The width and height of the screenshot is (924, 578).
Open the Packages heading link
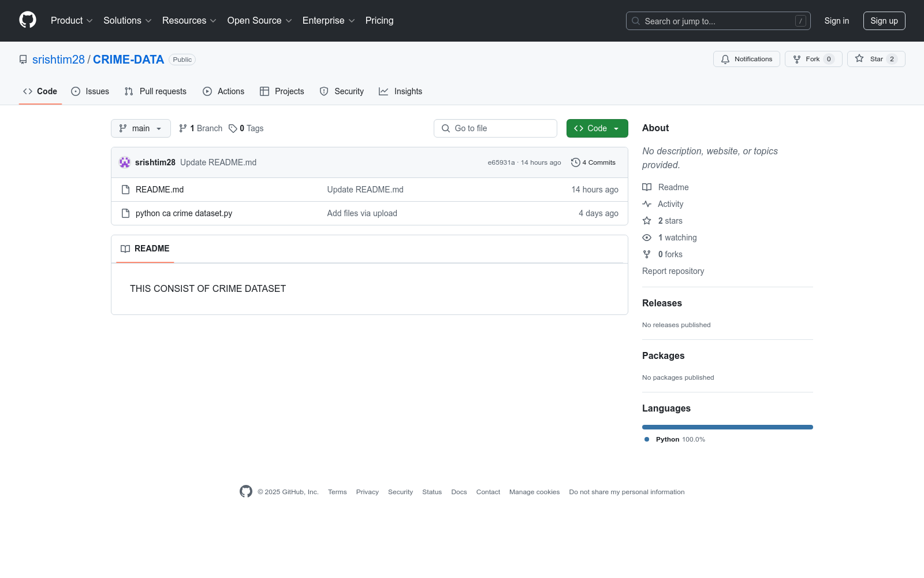663,355
